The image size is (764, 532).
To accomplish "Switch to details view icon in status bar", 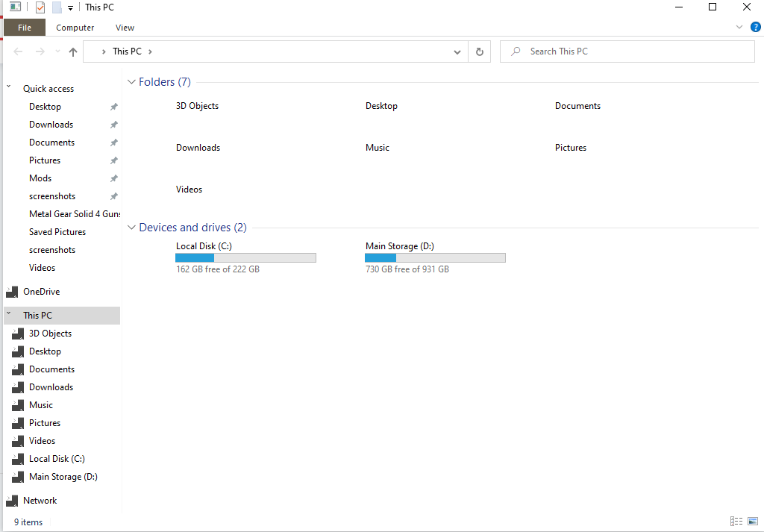I will point(736,522).
